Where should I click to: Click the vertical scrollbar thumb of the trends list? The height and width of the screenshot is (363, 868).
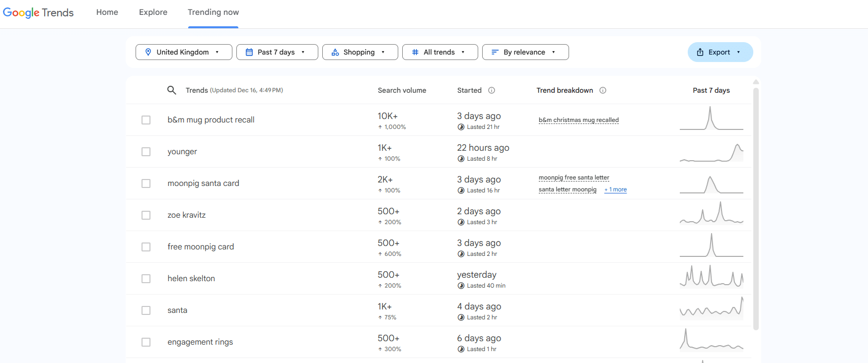756,208
